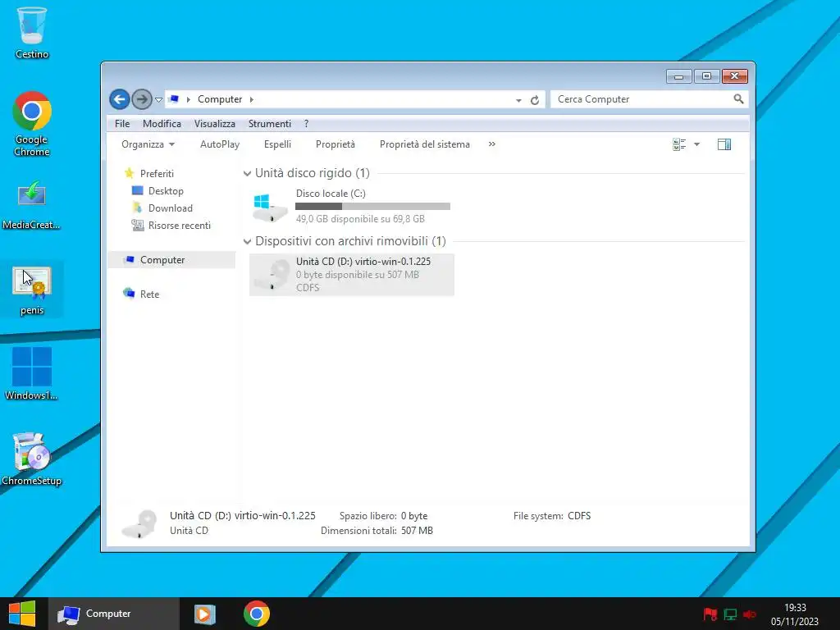Open the Strumenti menu

pyautogui.click(x=269, y=124)
